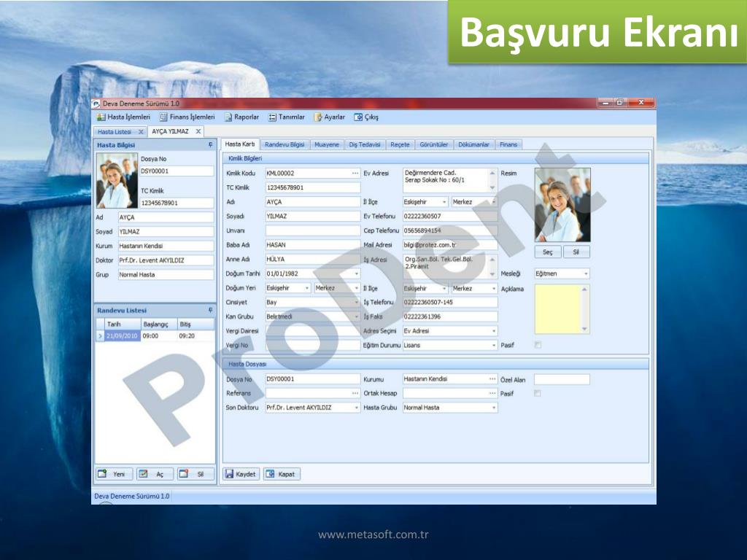The height and width of the screenshot is (560, 747).
Task: Open the Mesleği Eğitmen dropdown
Action: [586, 274]
